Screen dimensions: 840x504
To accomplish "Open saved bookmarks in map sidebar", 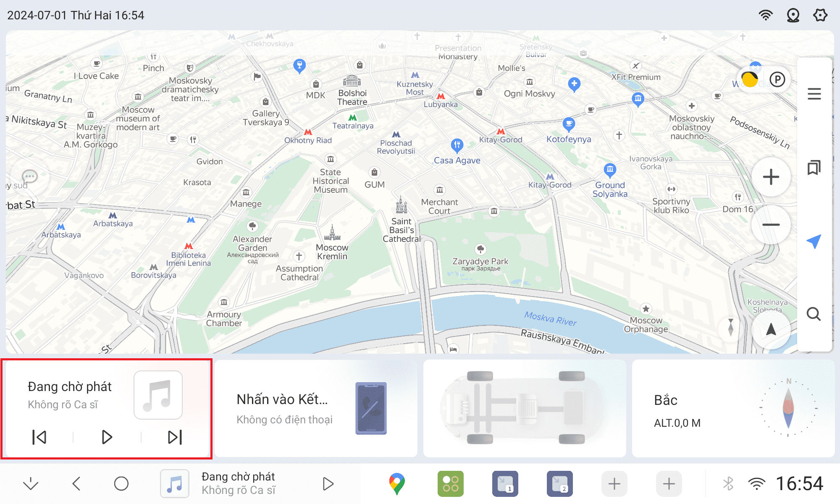I will pyautogui.click(x=814, y=168).
